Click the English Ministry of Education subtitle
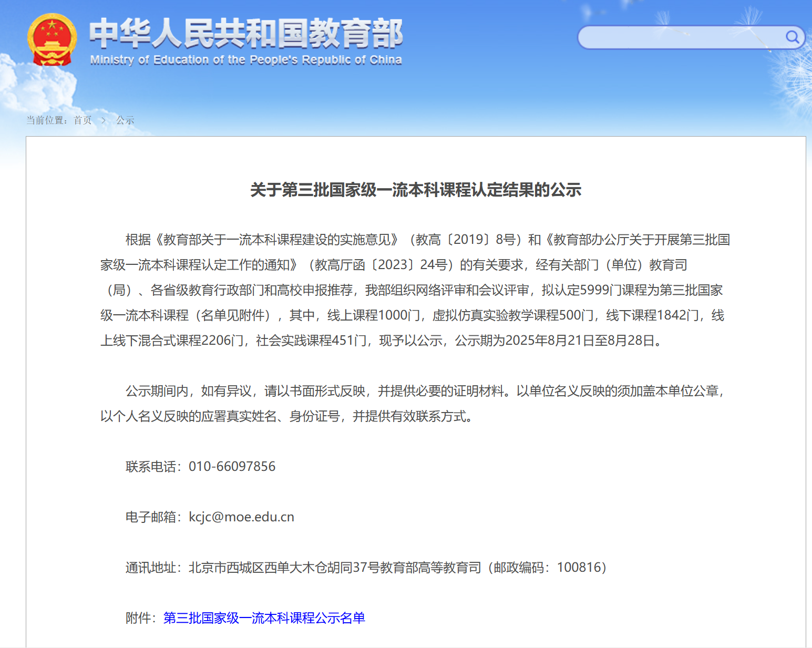812x648 pixels. 245,60
